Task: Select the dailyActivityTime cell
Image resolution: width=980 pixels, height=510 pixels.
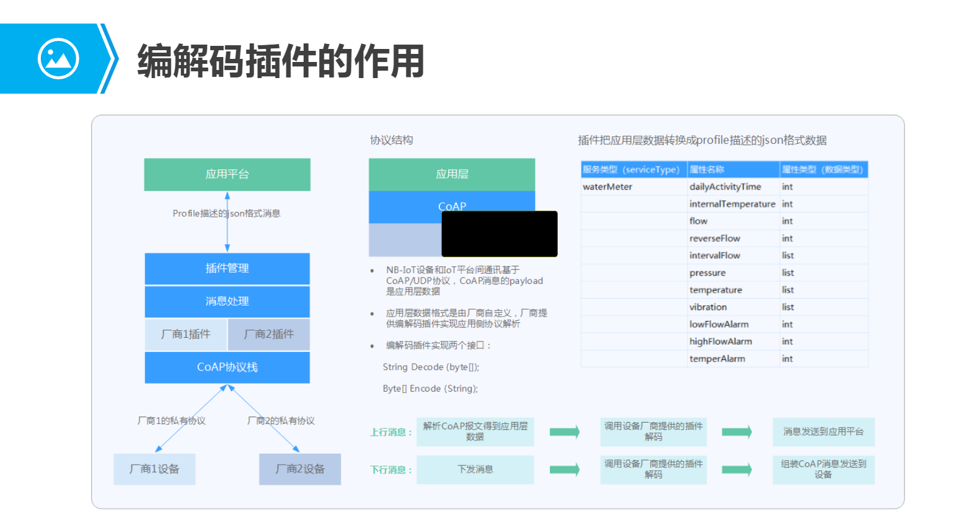Action: (x=733, y=187)
